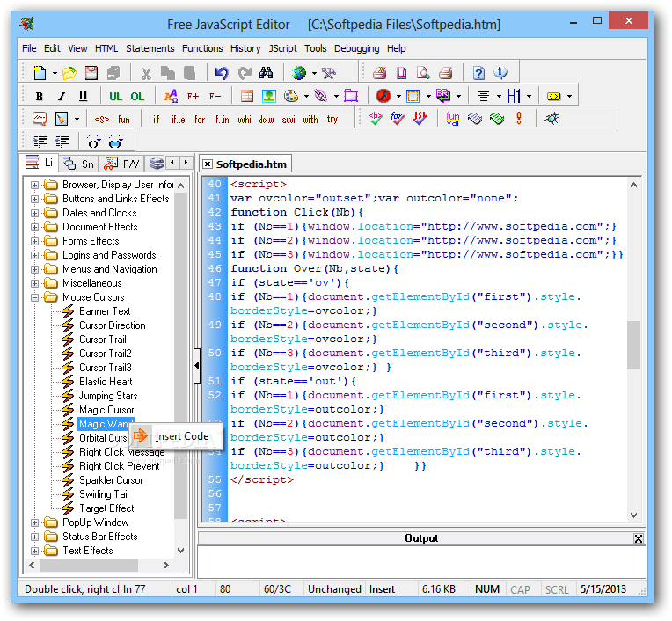Open the H1 heading dropdown arrow
The width and height of the screenshot is (672, 621).
tap(530, 96)
